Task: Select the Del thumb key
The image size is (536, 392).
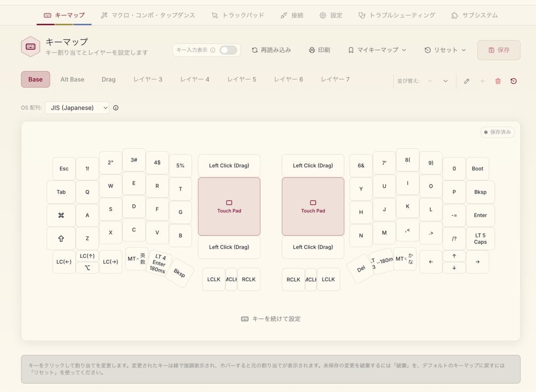Action: [361, 269]
